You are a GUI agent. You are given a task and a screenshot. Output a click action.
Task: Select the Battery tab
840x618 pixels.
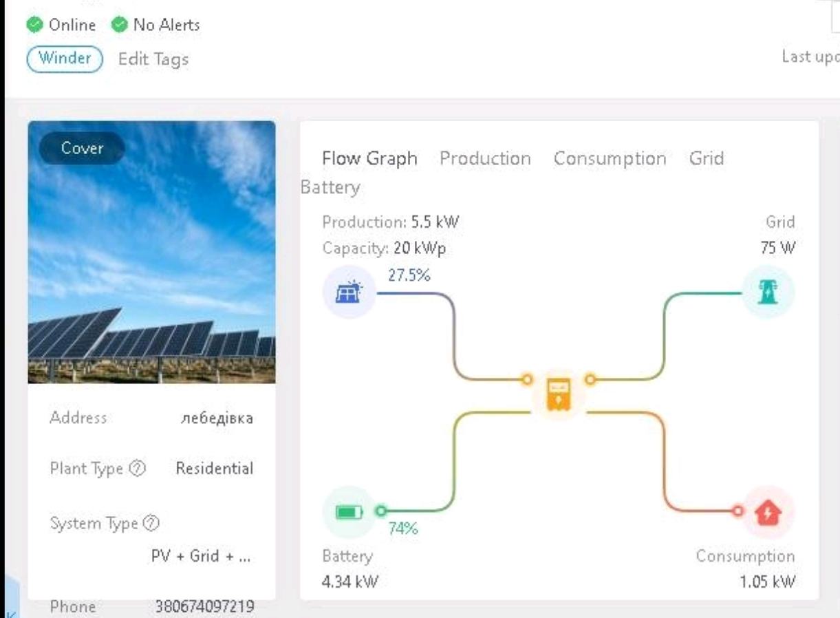[331, 188]
